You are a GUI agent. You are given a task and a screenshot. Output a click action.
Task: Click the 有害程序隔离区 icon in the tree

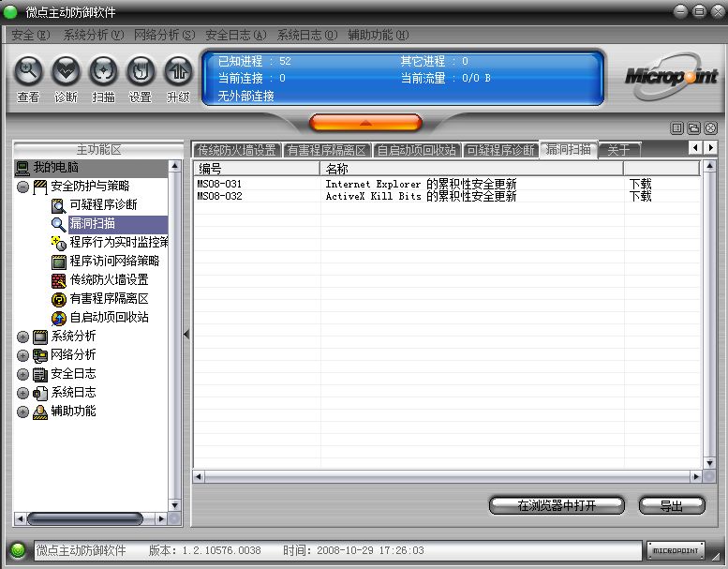[x=58, y=299]
